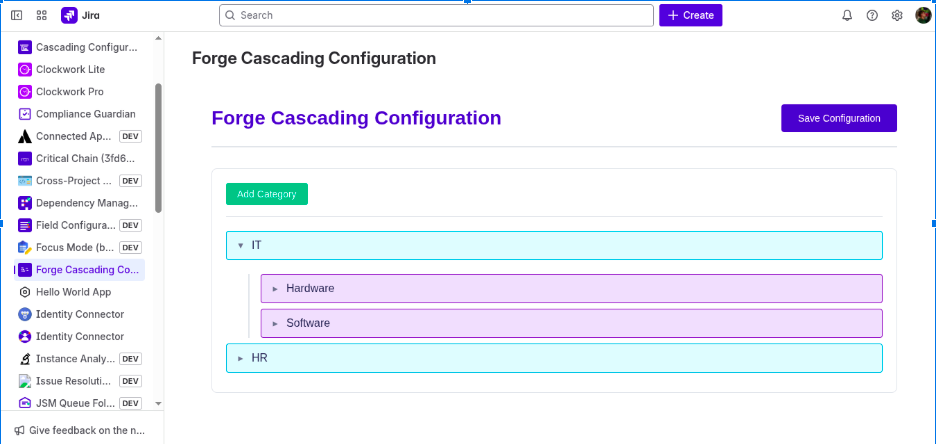Collapse the IT category arrow
Screen dimensions: 936x444
241,245
